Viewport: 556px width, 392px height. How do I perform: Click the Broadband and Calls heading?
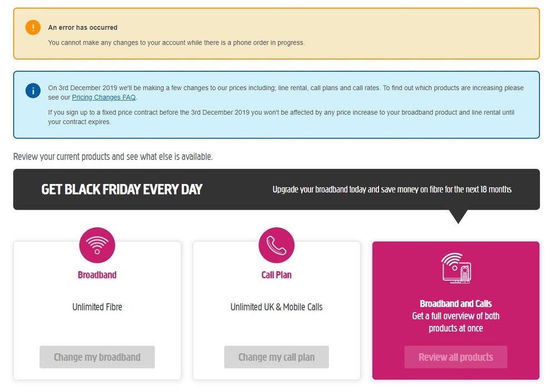tap(456, 304)
